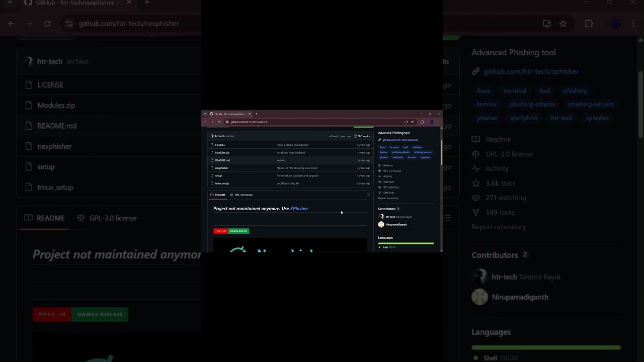Follow the ZPhisher link in README heading
Image resolution: width=644 pixels, height=362 pixels.
coord(299,209)
